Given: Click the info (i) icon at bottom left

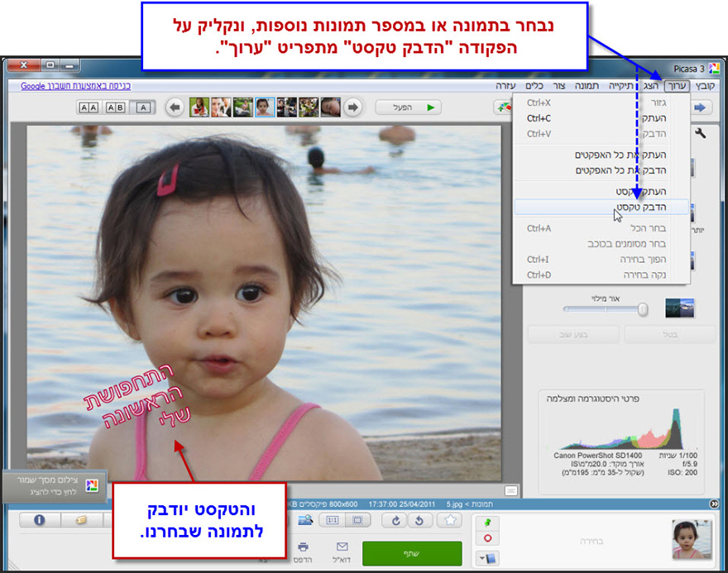Looking at the screenshot, I should [37, 519].
